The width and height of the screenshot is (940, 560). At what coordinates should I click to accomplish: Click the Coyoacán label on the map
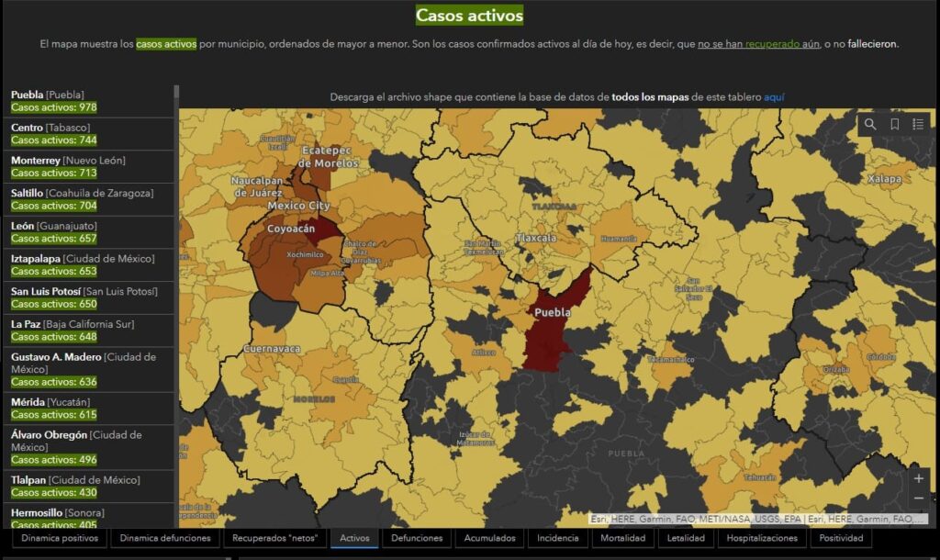tap(291, 229)
